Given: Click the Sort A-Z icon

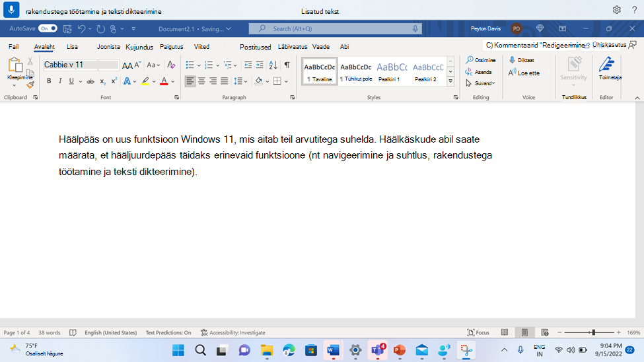Looking at the screenshot, I should [x=273, y=65].
